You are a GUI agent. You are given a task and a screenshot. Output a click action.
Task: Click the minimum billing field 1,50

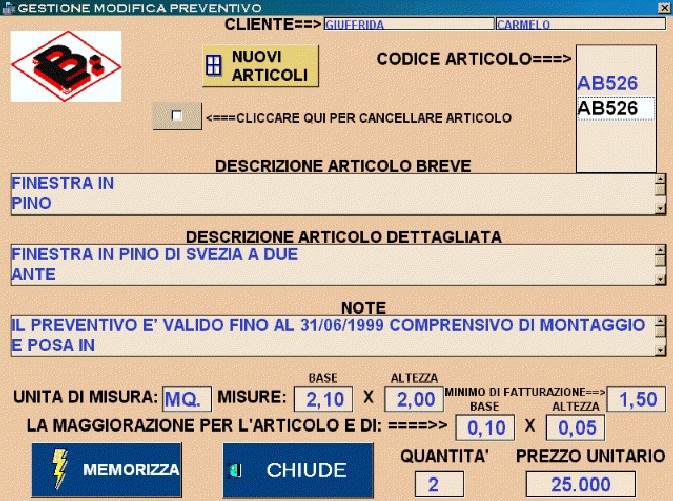[636, 400]
